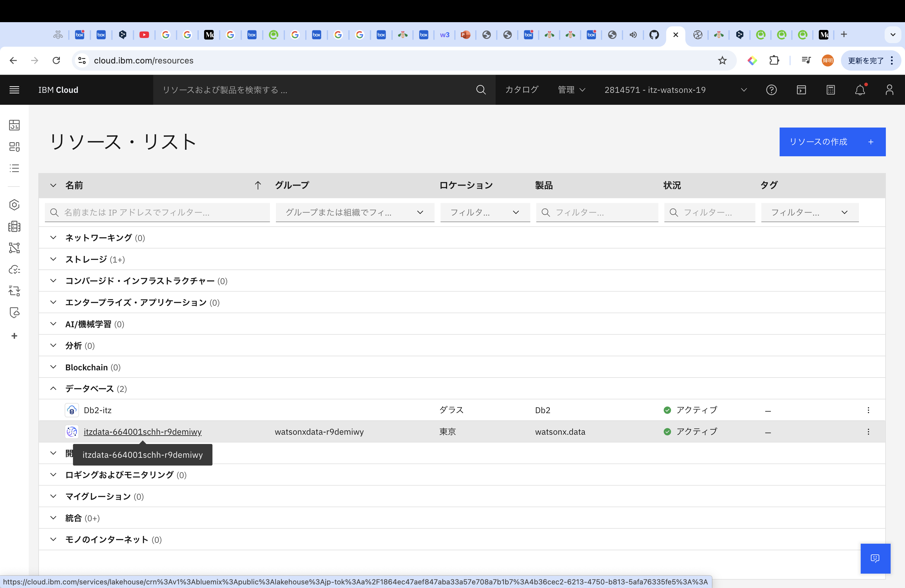The image size is (905, 588).
Task: Open the notifications bell icon
Action: point(860,90)
